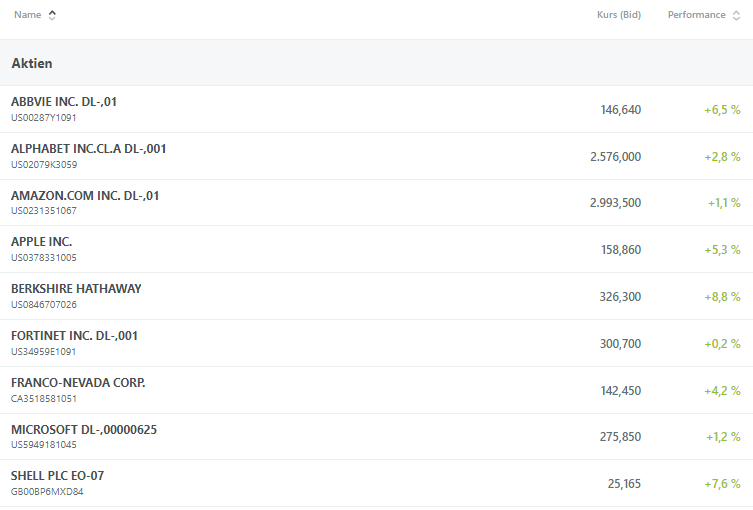Click AbbVie bid price 146,640

pyautogui.click(x=620, y=110)
